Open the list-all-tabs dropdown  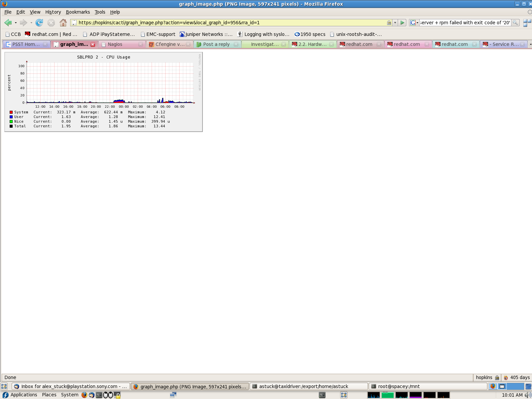click(530, 44)
